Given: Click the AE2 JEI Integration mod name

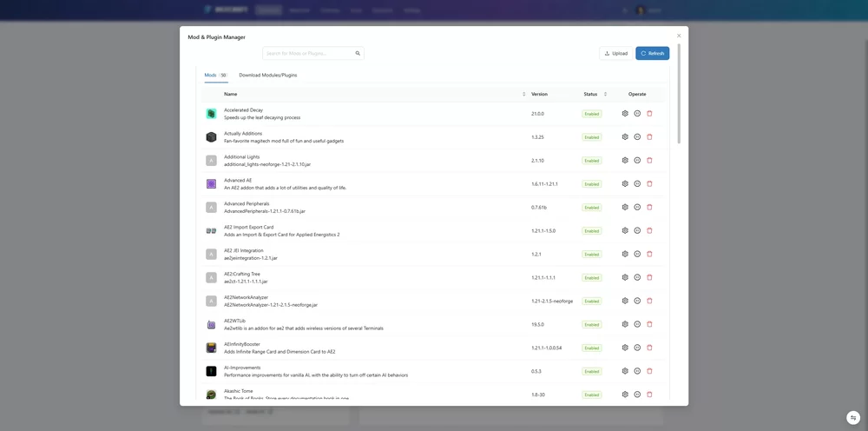Looking at the screenshot, I should 246,250.
